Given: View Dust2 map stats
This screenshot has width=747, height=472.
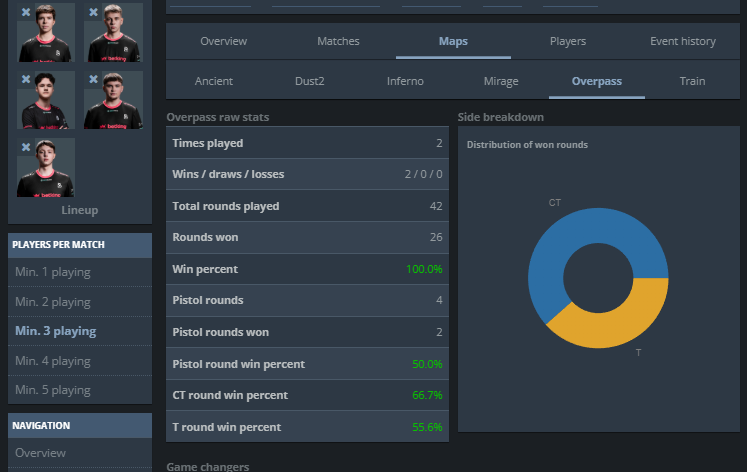Looking at the screenshot, I should click(310, 81).
